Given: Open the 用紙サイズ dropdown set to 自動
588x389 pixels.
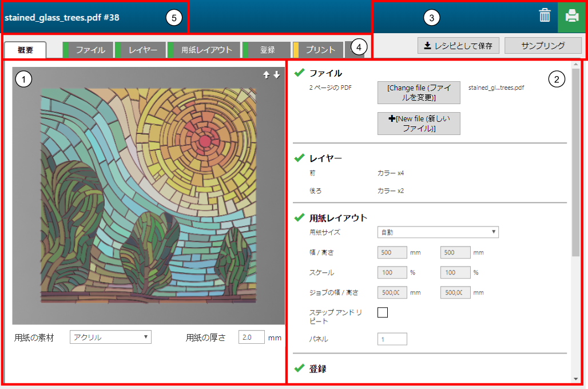Looking at the screenshot, I should 438,232.
